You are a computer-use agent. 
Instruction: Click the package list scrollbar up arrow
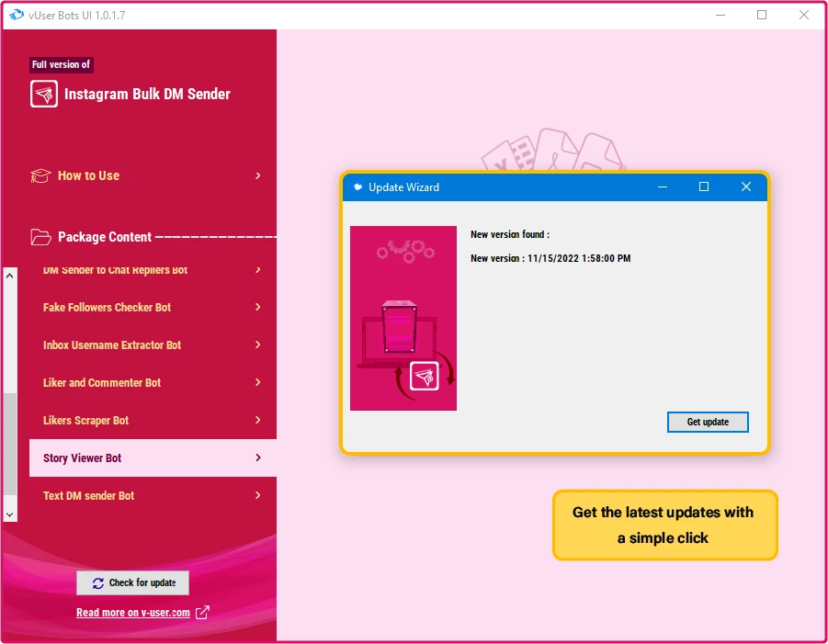10,275
